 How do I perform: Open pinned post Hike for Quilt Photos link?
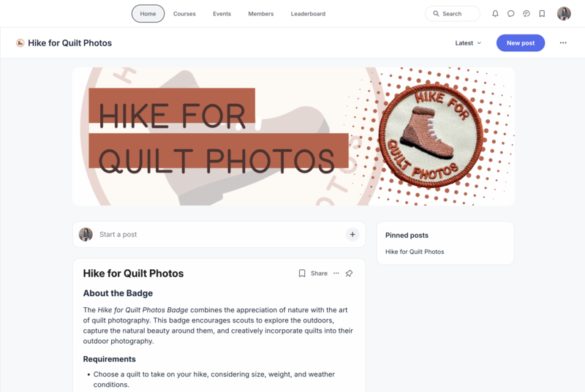pos(415,252)
